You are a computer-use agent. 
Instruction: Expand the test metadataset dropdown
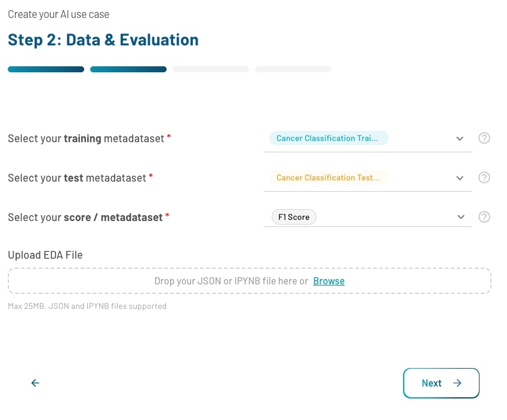pyautogui.click(x=460, y=177)
